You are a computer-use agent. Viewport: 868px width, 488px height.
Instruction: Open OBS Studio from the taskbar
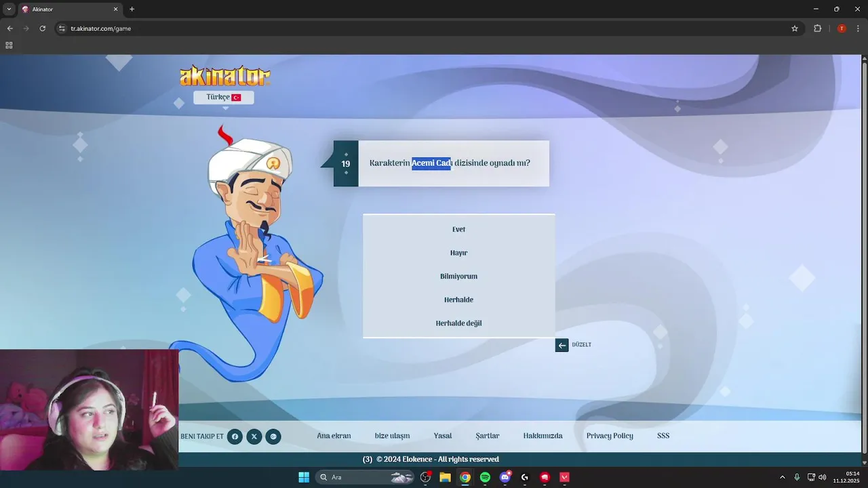[426, 477]
